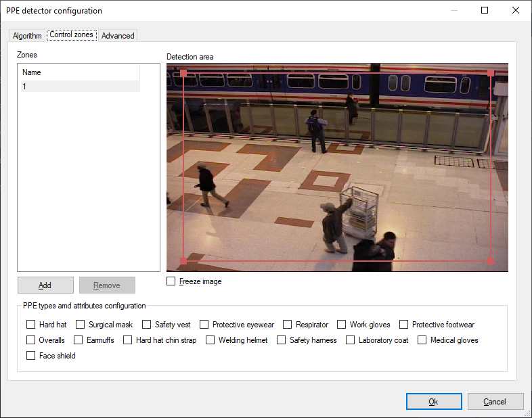Select zone 1 in the Zones list
532x418 pixels.
pos(79,87)
